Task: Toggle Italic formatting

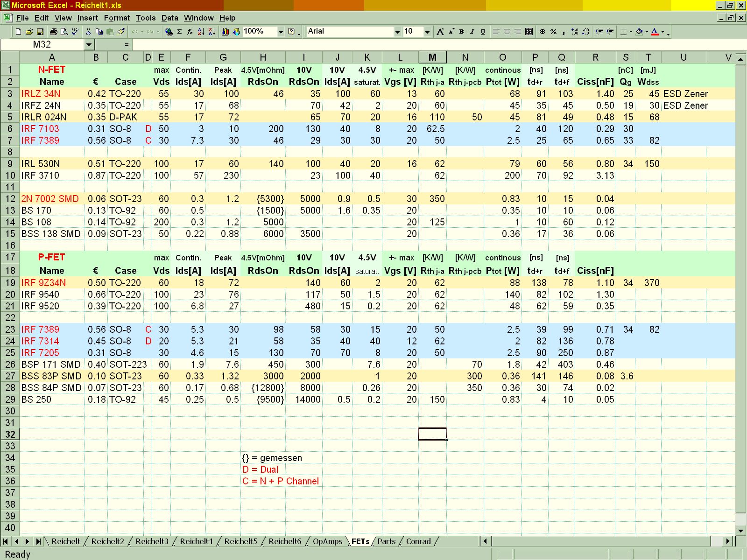Action: click(x=472, y=32)
